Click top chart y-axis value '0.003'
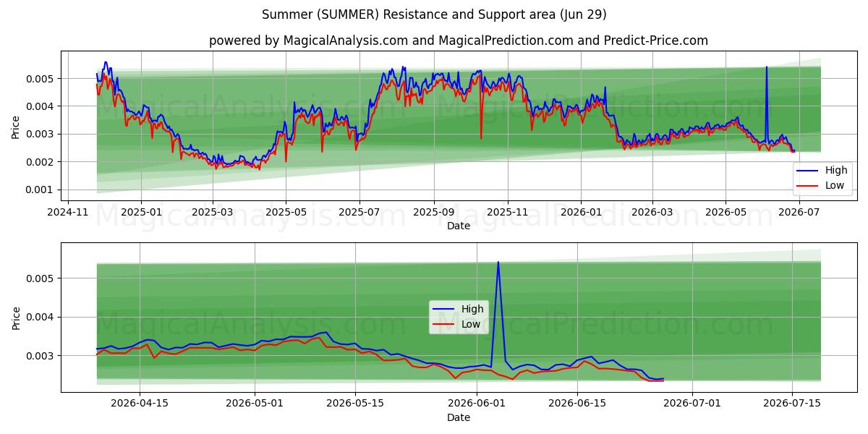868x434 pixels. pyautogui.click(x=41, y=135)
